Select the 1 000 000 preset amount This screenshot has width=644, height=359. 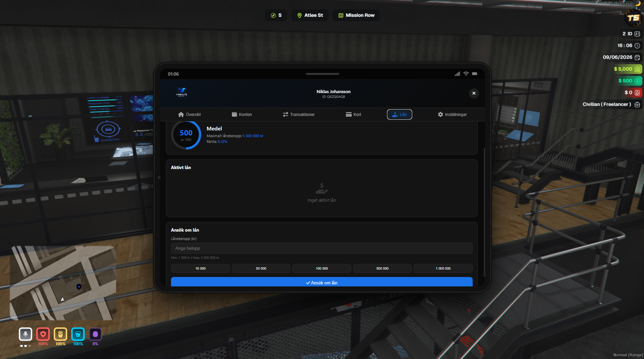443,269
